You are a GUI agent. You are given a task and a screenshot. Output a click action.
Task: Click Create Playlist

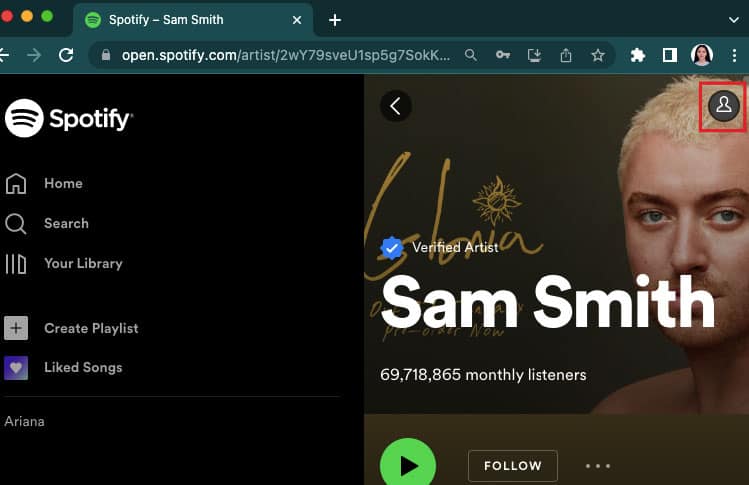71,328
